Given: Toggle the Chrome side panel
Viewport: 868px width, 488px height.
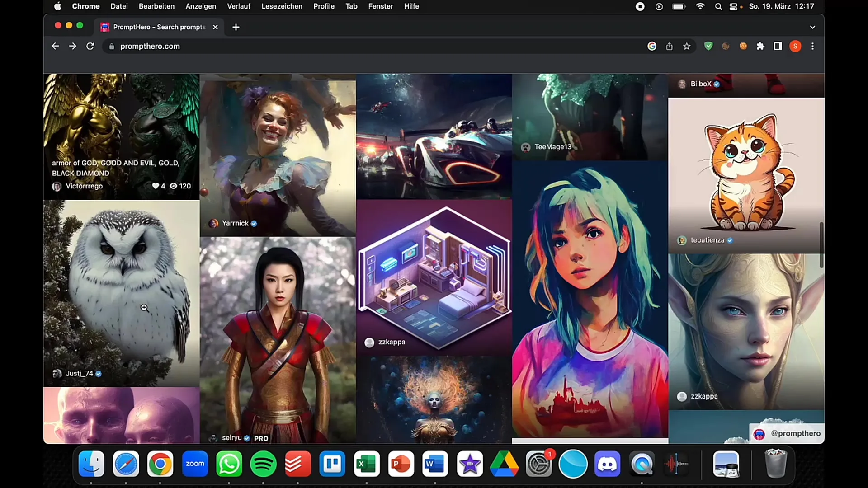Looking at the screenshot, I should point(778,46).
